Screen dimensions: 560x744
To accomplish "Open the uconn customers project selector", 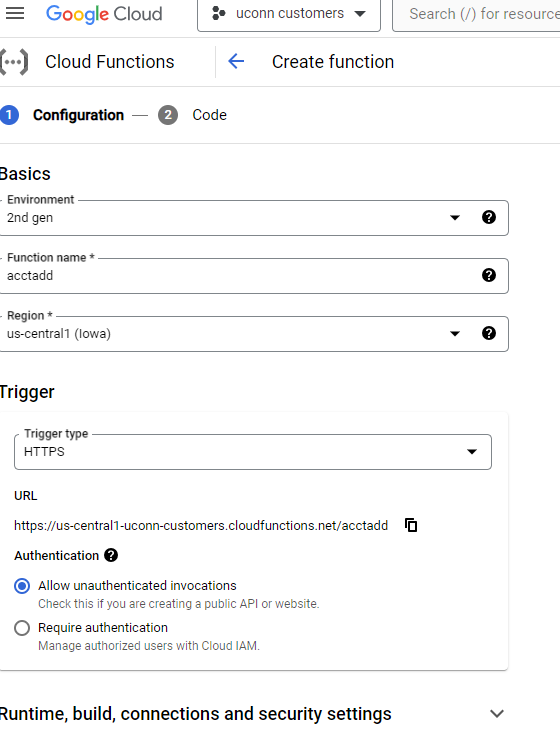I will click(289, 14).
